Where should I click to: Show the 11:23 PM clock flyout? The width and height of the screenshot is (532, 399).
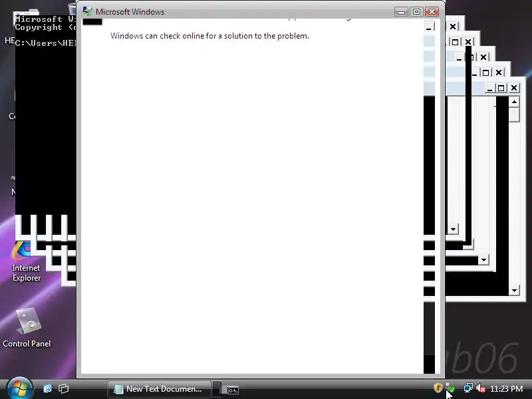click(506, 388)
